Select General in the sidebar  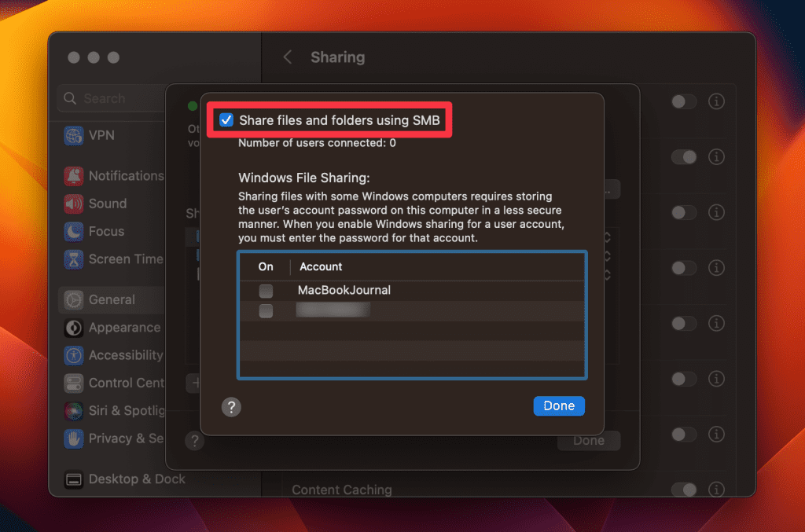[x=112, y=299]
